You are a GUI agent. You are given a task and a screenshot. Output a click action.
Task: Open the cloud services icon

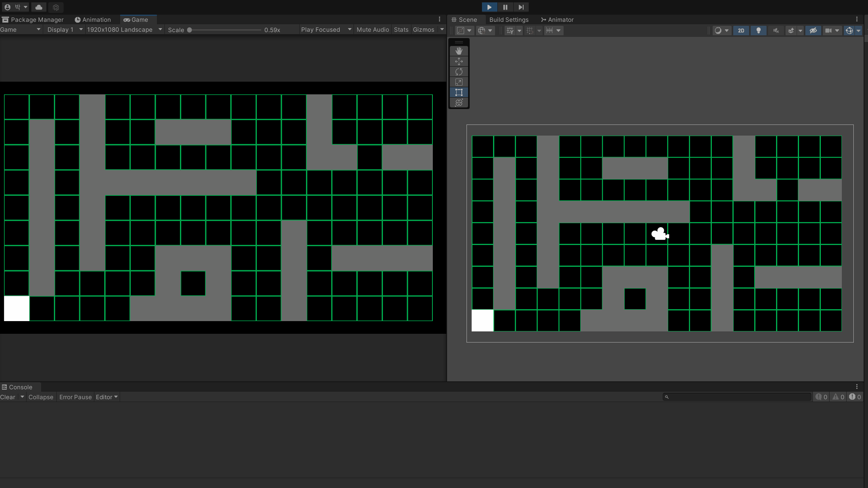pyautogui.click(x=39, y=7)
